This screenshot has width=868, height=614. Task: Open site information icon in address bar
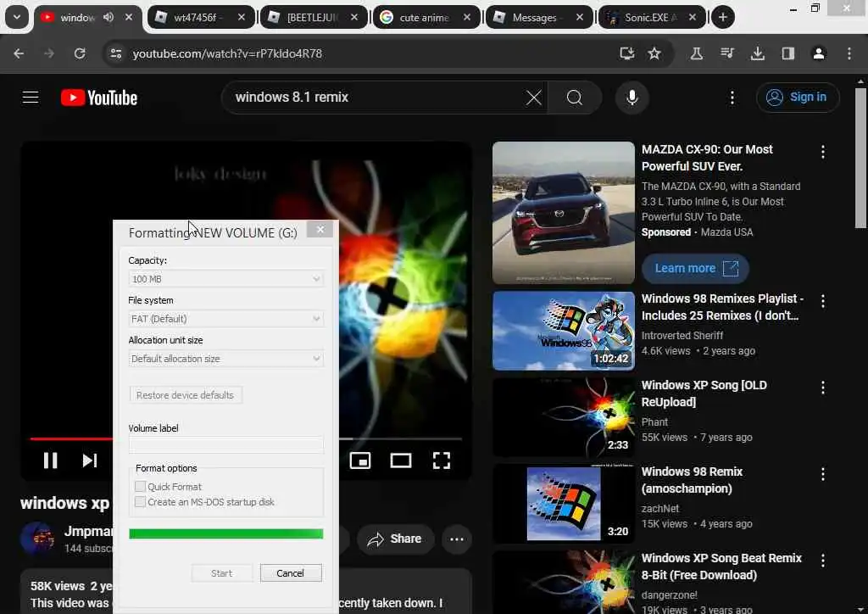115,53
